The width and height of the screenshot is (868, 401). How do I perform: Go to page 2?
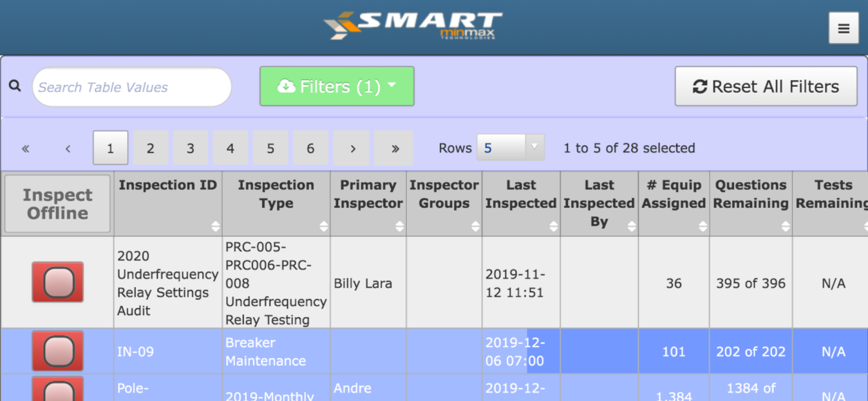(x=150, y=148)
